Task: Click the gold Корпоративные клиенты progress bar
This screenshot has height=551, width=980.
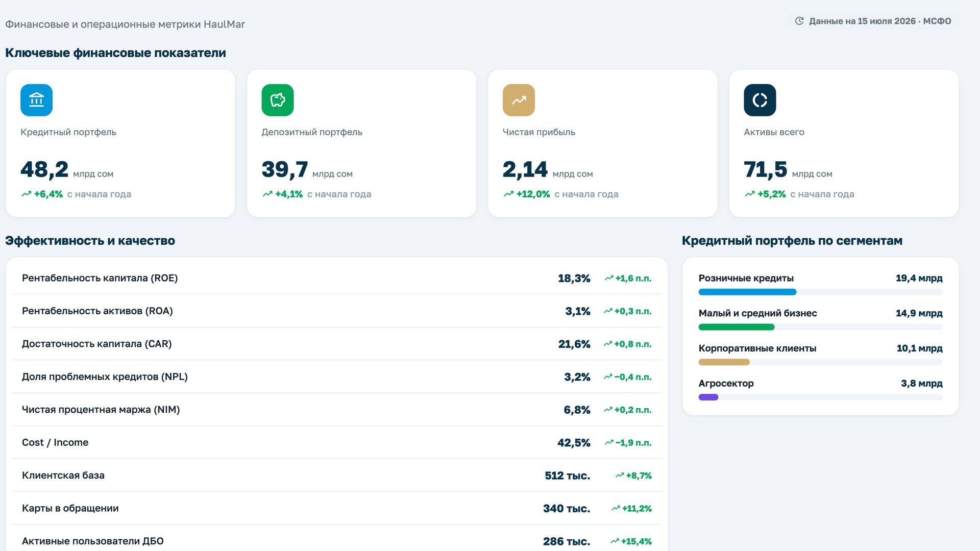Action: tap(724, 362)
